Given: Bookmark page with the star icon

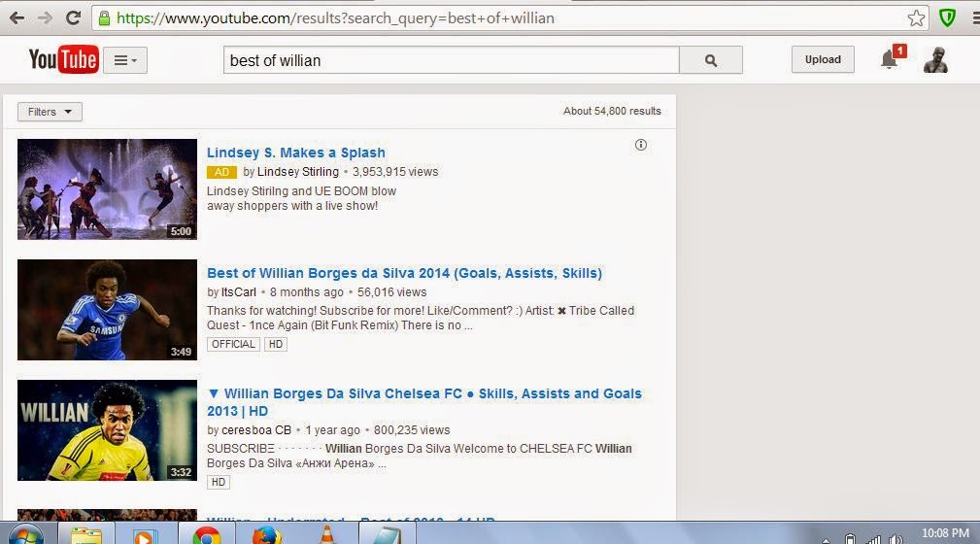Looking at the screenshot, I should coord(916,18).
